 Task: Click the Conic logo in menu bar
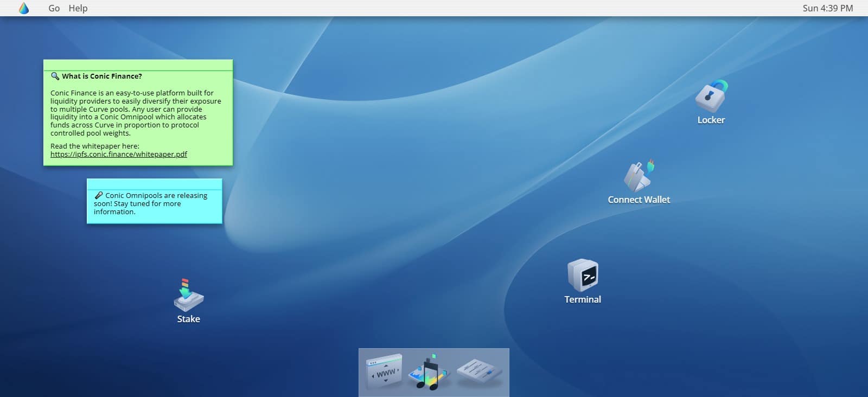[24, 8]
